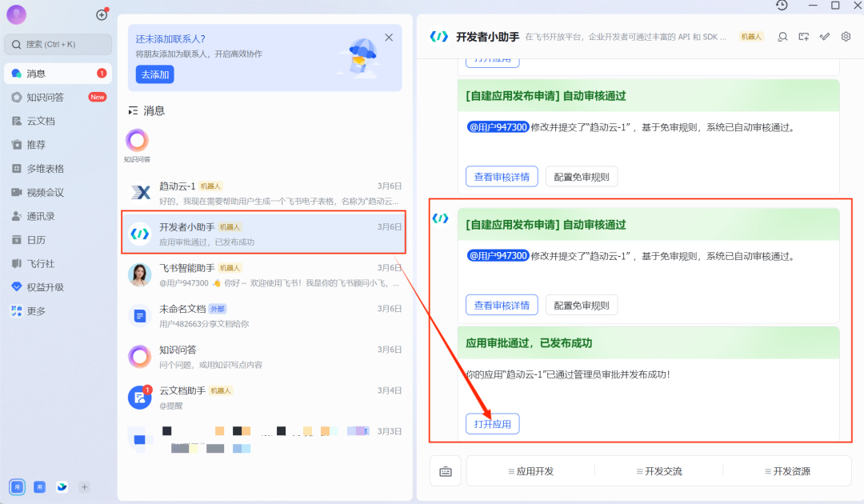
Task: Open the pinned 知识问答 shortcut avatar
Action: (138, 141)
